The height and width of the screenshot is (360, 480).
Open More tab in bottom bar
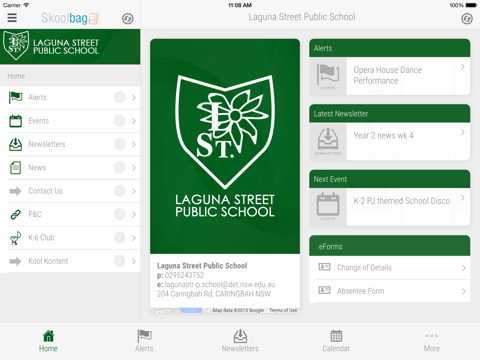[432, 341]
